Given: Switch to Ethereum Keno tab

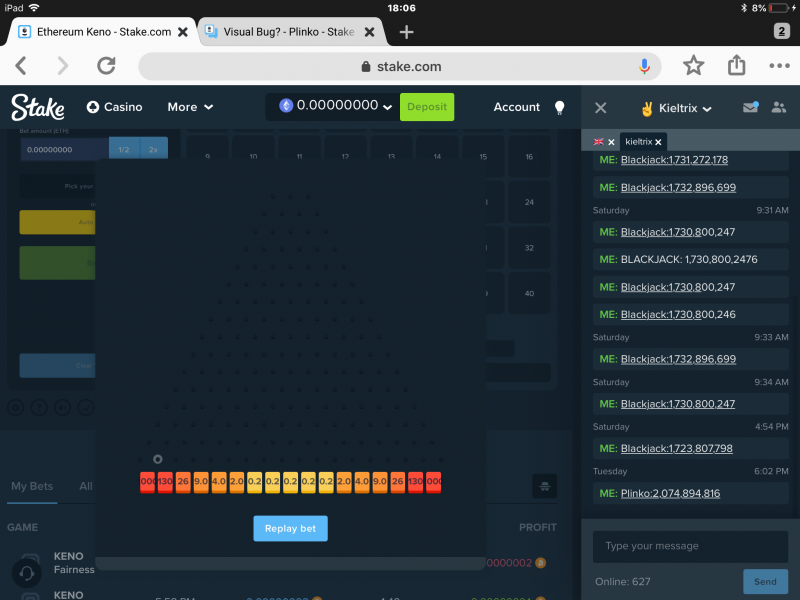Looking at the screenshot, I should [x=104, y=32].
